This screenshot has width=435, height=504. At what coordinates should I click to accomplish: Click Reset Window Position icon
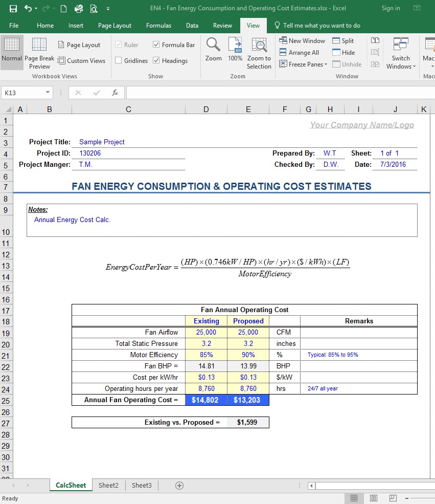tap(375, 64)
